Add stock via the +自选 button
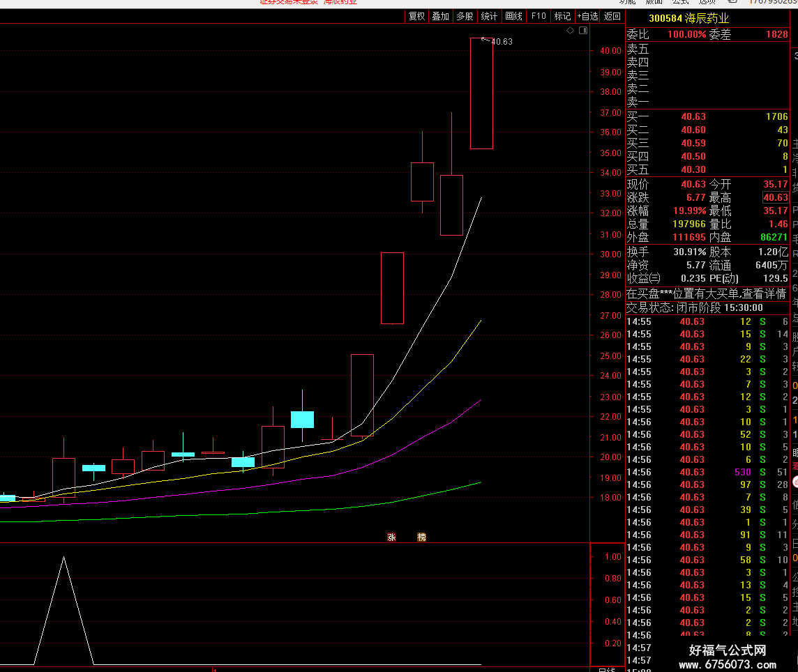Screen dimensions: 798x672 [587, 16]
